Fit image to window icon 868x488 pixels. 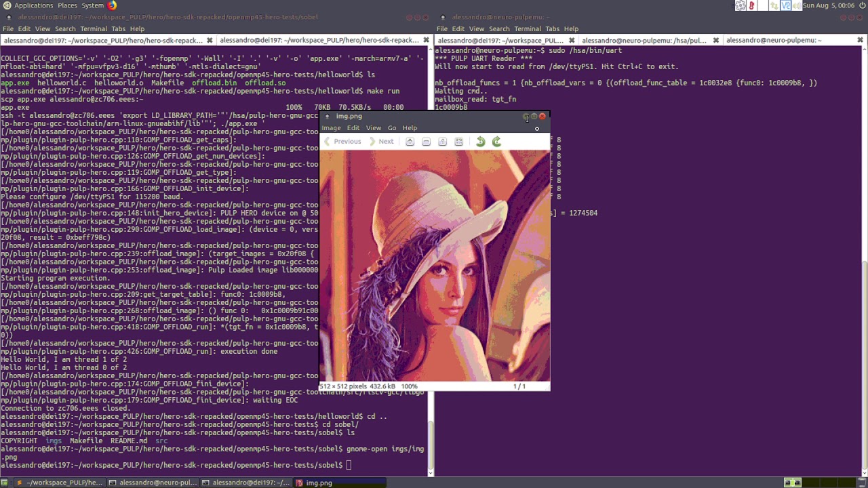(x=458, y=142)
